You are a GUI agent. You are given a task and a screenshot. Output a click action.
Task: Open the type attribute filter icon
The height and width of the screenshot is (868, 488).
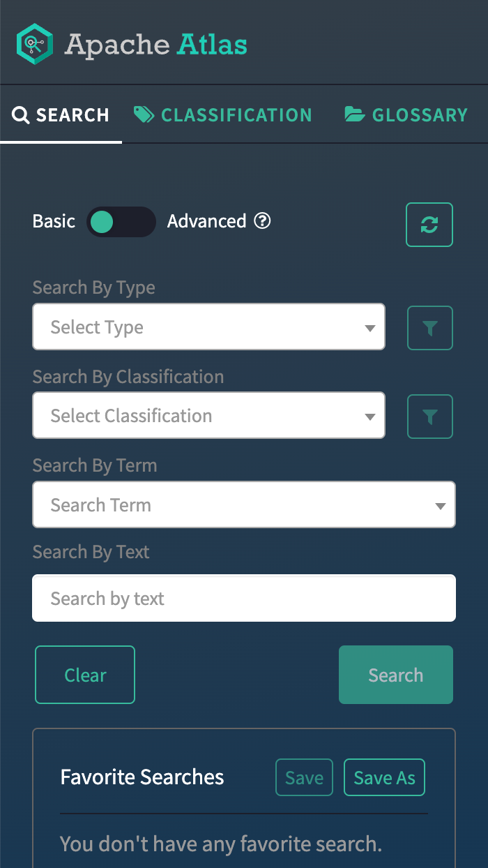pos(430,328)
